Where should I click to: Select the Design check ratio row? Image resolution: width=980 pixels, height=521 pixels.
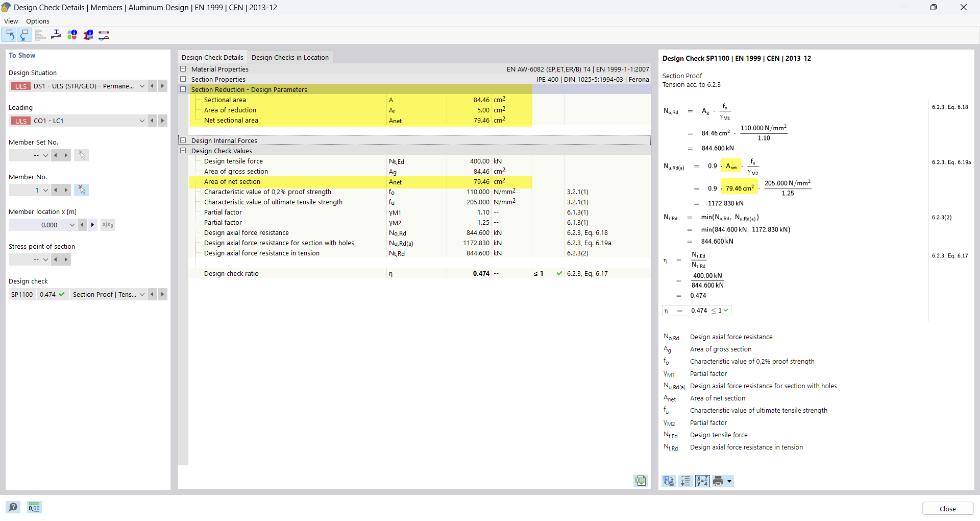[x=420, y=274]
